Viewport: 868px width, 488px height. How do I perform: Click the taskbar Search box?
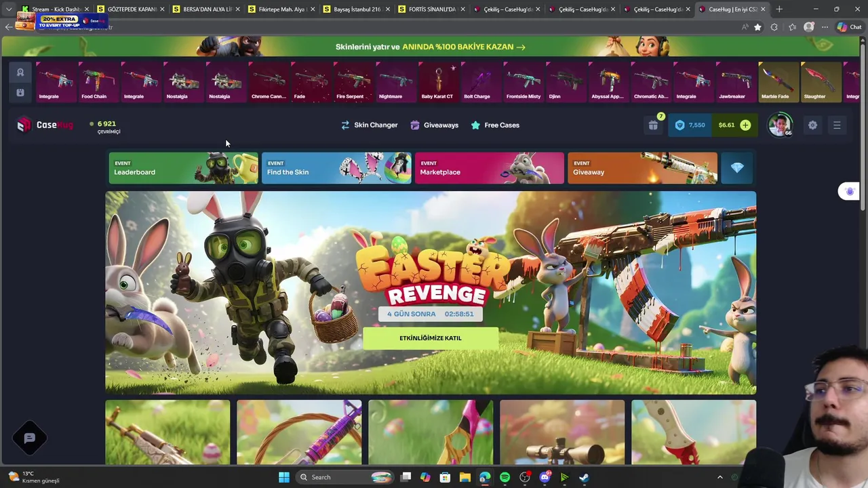point(346,477)
